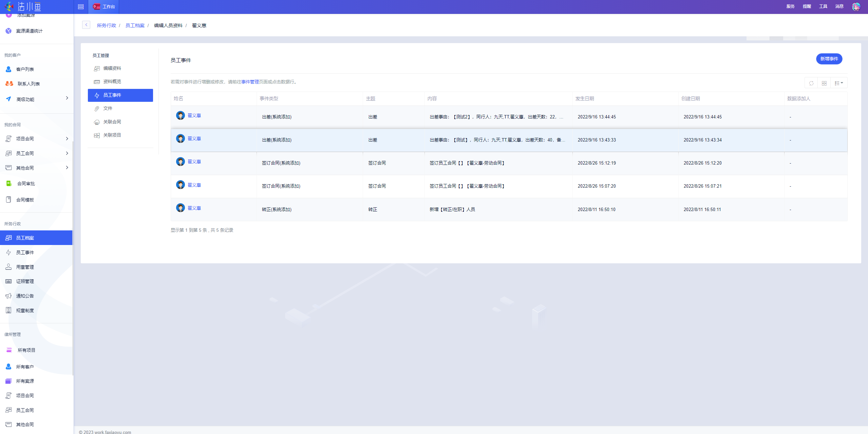Screen dimensions: 868x434
Task: Click the user avatar in top bar
Action: click(x=856, y=6)
